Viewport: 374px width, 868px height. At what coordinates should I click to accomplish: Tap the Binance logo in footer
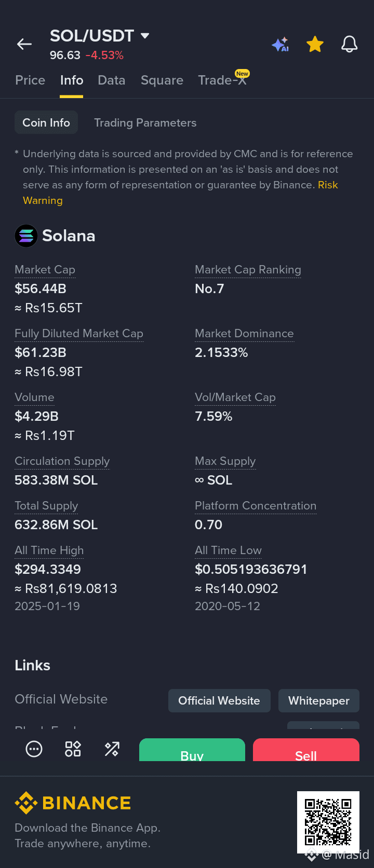(73, 803)
